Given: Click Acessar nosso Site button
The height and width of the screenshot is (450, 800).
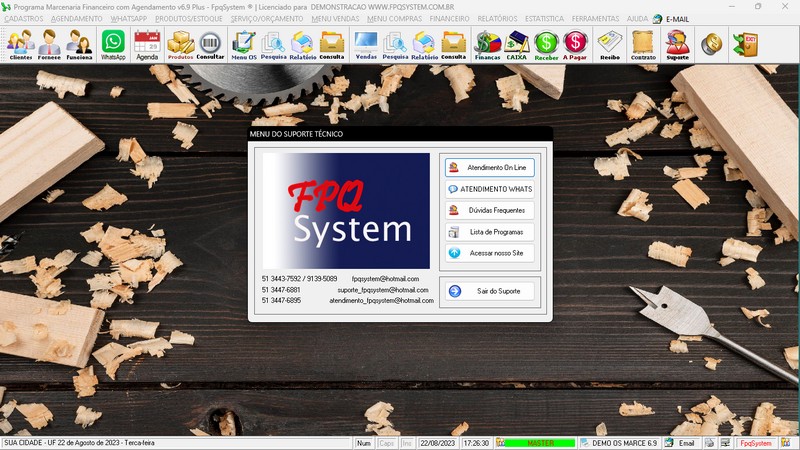Looking at the screenshot, I should [490, 253].
